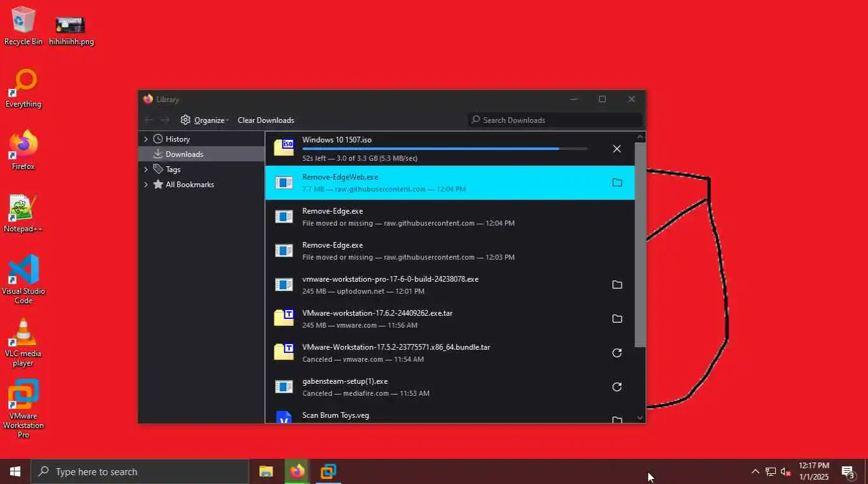Click the Windows 10 1507.iso file icon
Screen dimensions: 868x484
tap(284, 147)
